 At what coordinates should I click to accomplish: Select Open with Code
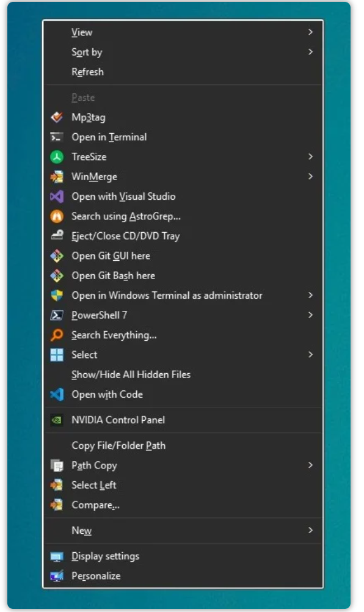click(107, 395)
